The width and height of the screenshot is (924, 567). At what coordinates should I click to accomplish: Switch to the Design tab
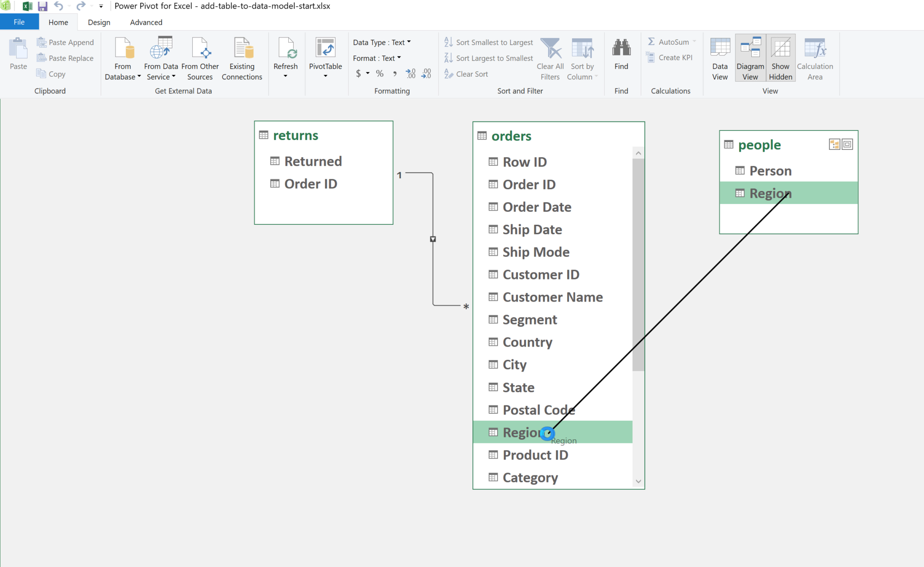(x=99, y=22)
